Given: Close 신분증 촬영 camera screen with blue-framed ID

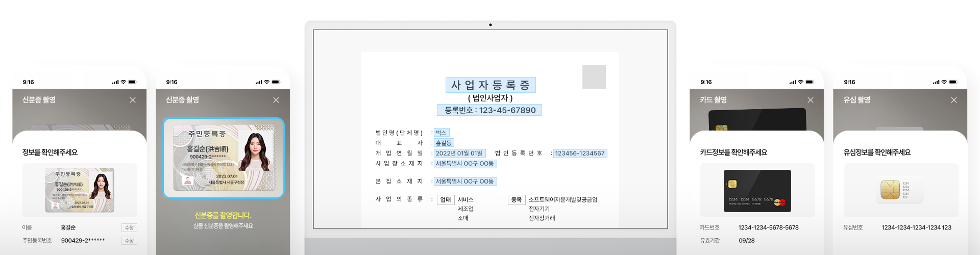Looking at the screenshot, I should [276, 100].
